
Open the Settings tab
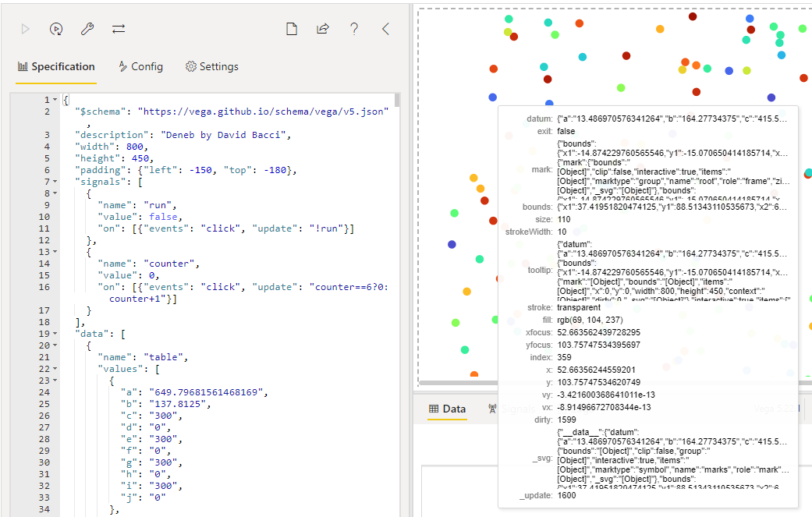(212, 67)
